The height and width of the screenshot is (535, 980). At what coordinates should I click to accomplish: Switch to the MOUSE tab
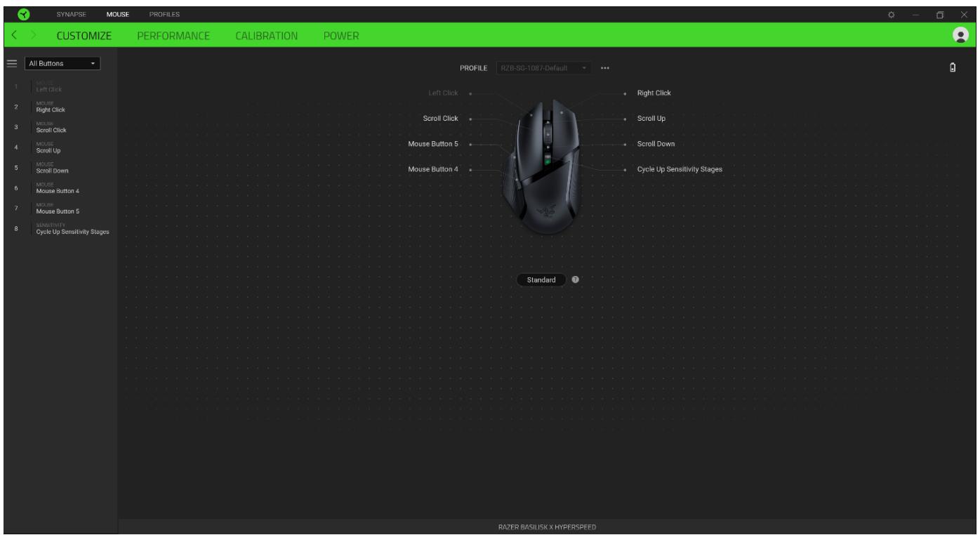pyautogui.click(x=119, y=14)
